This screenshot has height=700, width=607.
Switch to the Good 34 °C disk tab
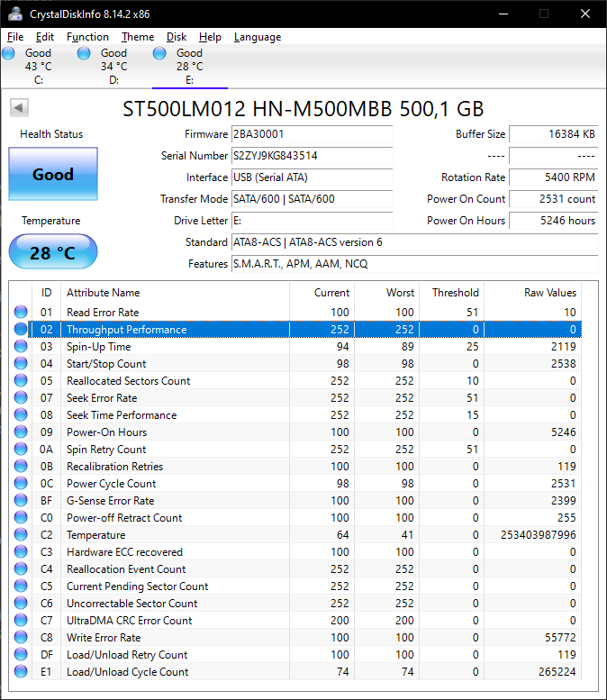coord(113,67)
